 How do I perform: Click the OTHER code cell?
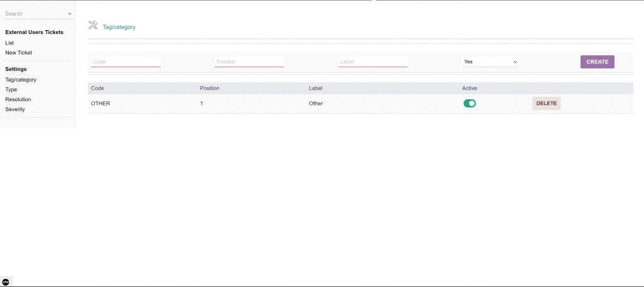pyautogui.click(x=100, y=104)
